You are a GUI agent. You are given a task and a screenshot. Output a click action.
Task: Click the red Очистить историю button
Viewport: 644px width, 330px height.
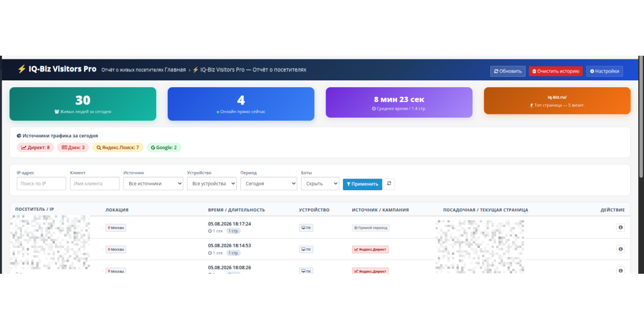(556, 71)
